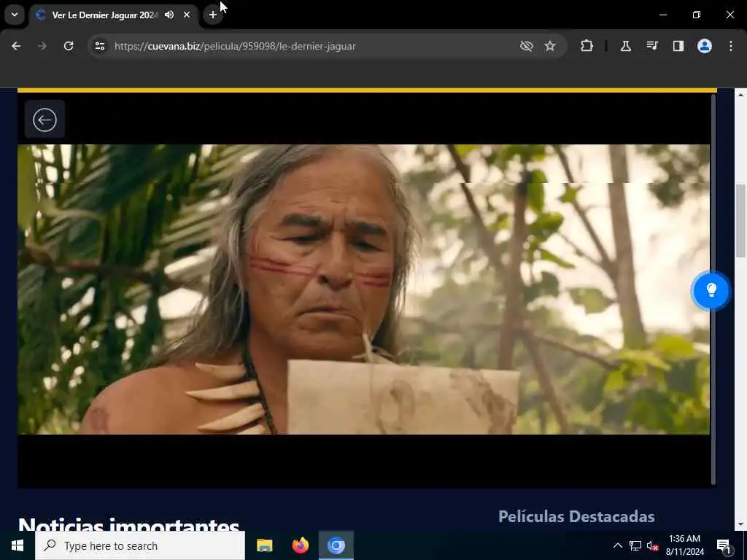
Task: Open File Explorer from taskbar
Action: click(264, 545)
